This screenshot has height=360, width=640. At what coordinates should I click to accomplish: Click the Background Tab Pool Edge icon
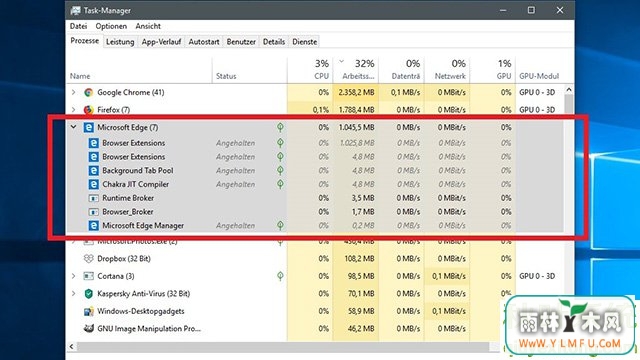(x=93, y=171)
